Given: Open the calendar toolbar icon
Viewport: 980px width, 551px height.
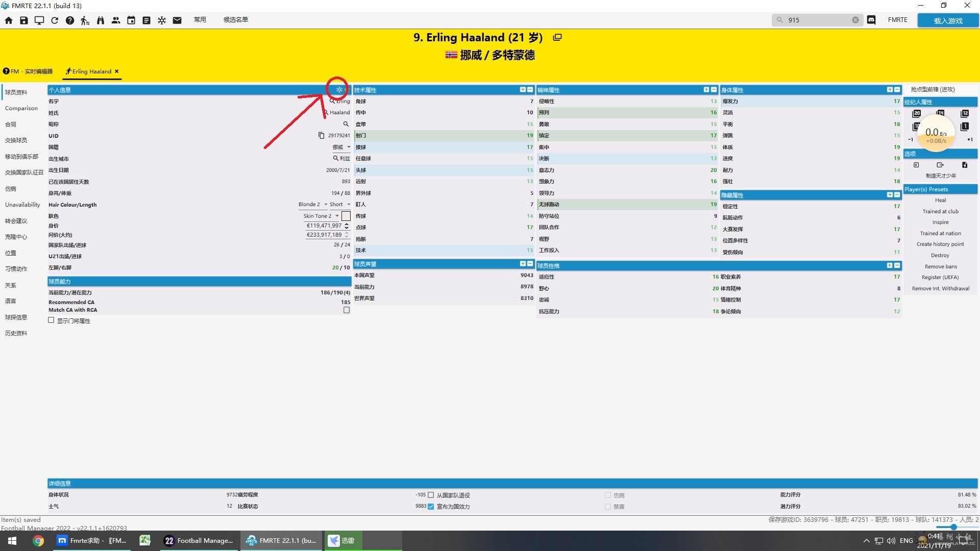Looking at the screenshot, I should (x=131, y=20).
